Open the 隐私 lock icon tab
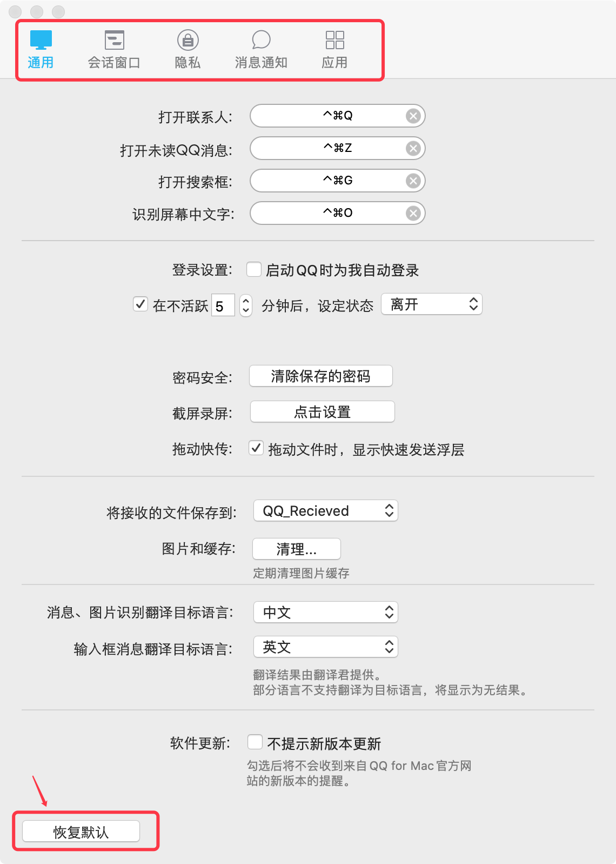The width and height of the screenshot is (616, 864). pos(188,40)
